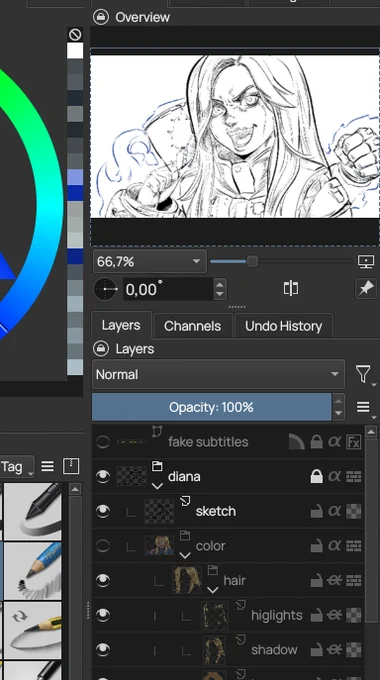Decrease layer opacity with down arrow

[338, 413]
